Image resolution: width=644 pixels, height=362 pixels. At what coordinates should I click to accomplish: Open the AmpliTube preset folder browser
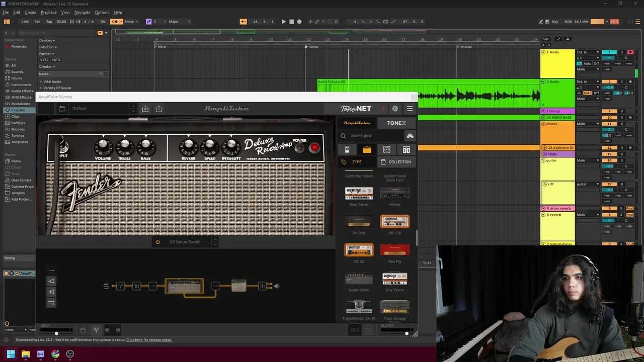coord(62,109)
